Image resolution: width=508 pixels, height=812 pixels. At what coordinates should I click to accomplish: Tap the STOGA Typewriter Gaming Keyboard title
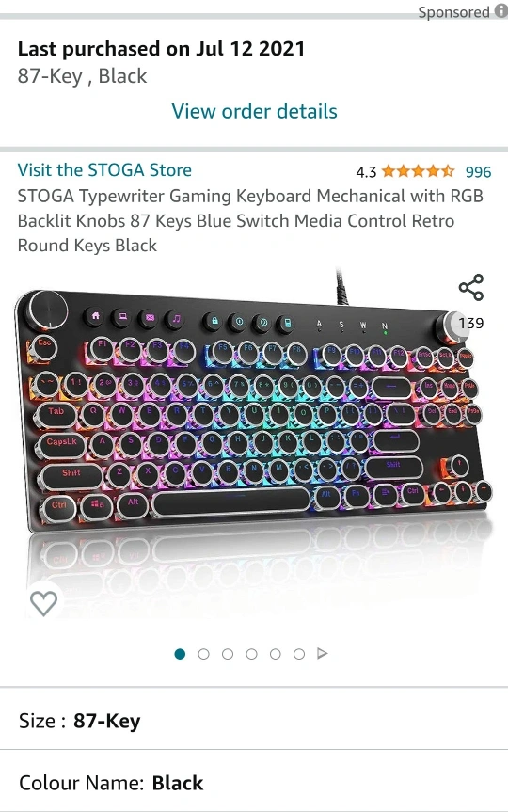[x=250, y=220]
